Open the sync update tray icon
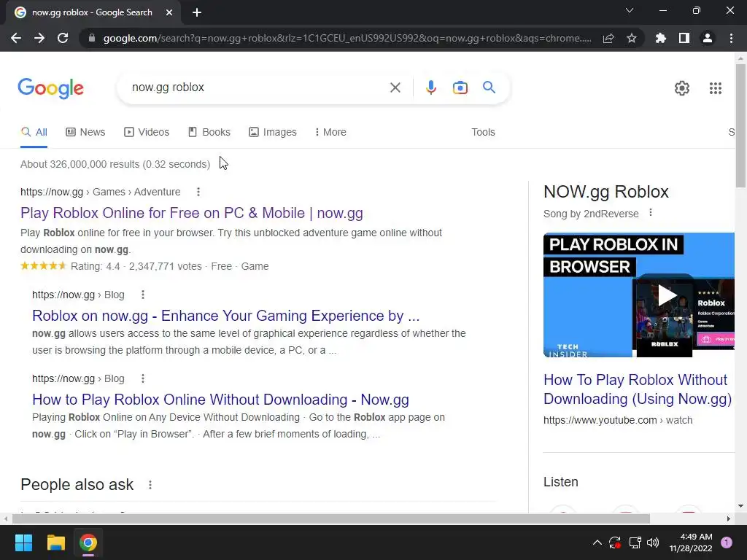 pos(615,542)
